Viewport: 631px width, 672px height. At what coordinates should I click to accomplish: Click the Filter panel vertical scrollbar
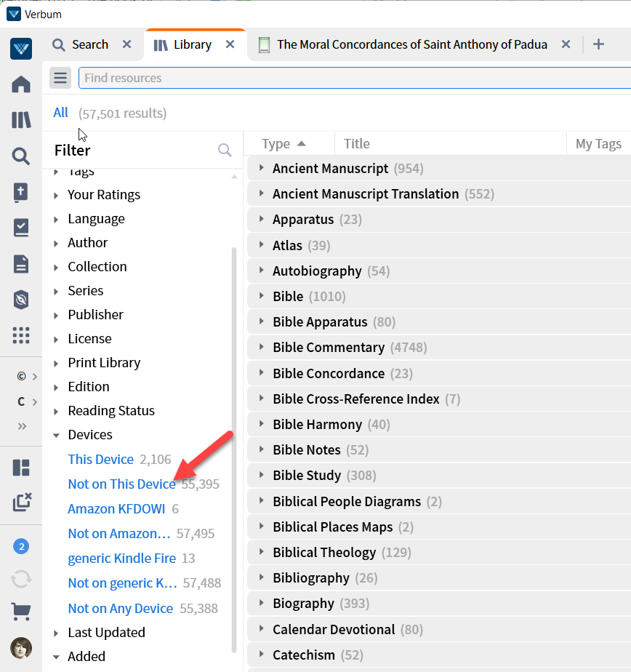[x=234, y=450]
